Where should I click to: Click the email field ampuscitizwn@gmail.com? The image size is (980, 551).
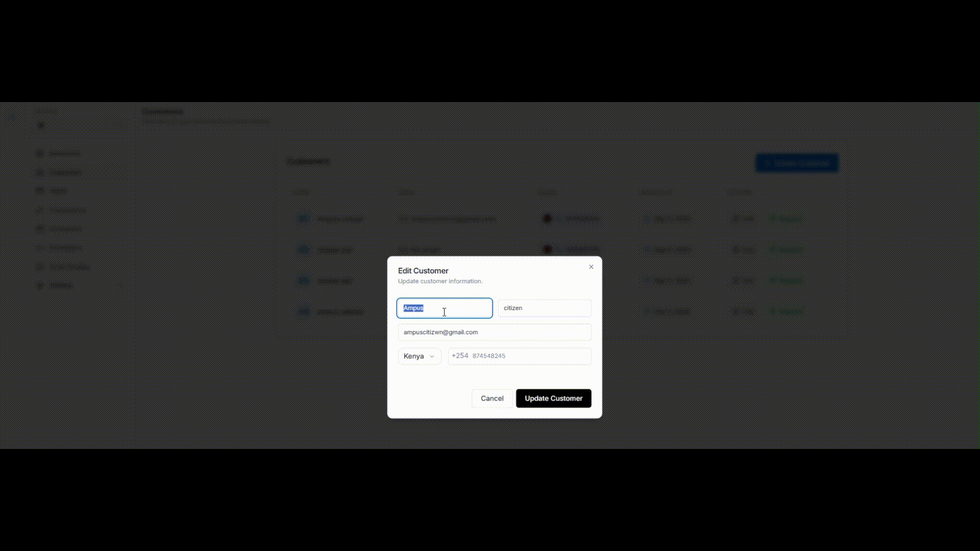[x=495, y=332]
